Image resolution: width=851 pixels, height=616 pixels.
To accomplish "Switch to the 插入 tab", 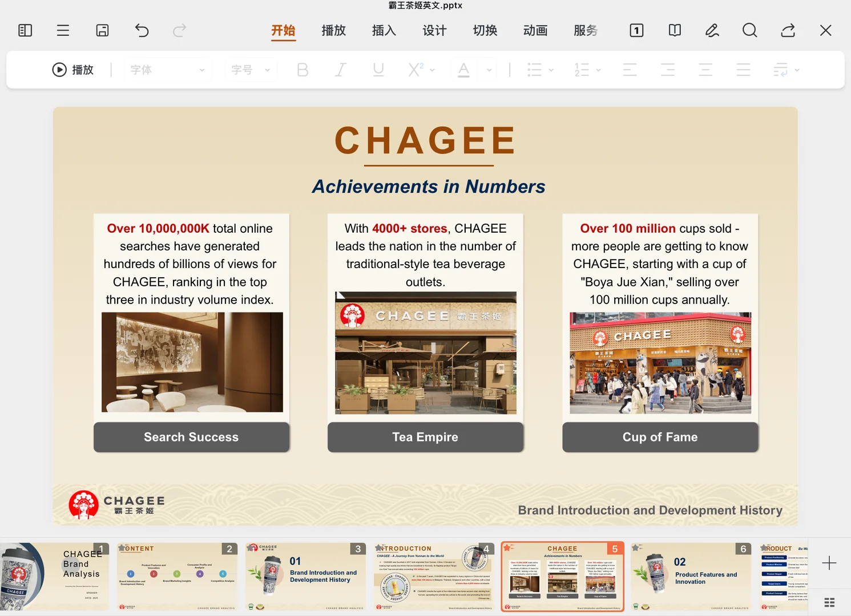I will 384,30.
